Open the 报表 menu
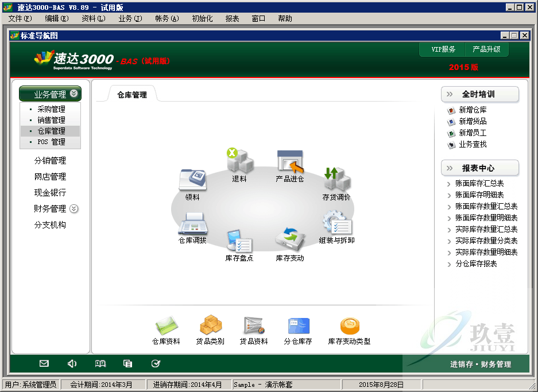The image size is (538, 392). pyautogui.click(x=233, y=18)
